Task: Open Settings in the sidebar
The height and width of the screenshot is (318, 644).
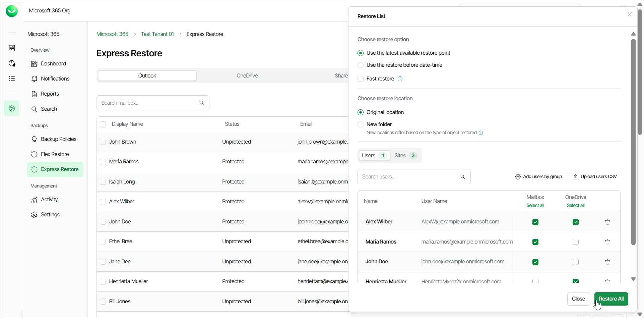Action: click(x=55, y=214)
